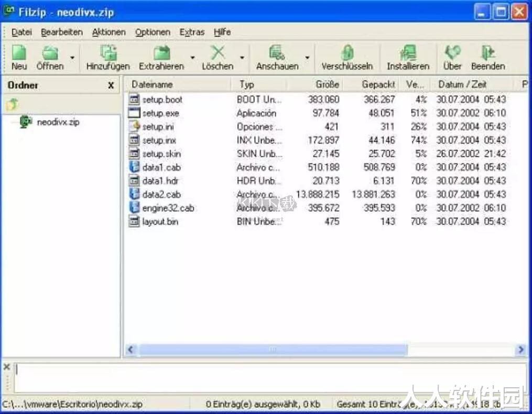This screenshot has width=532, height=414.
Task: Click inside the bottom message text field
Action: 271,379
